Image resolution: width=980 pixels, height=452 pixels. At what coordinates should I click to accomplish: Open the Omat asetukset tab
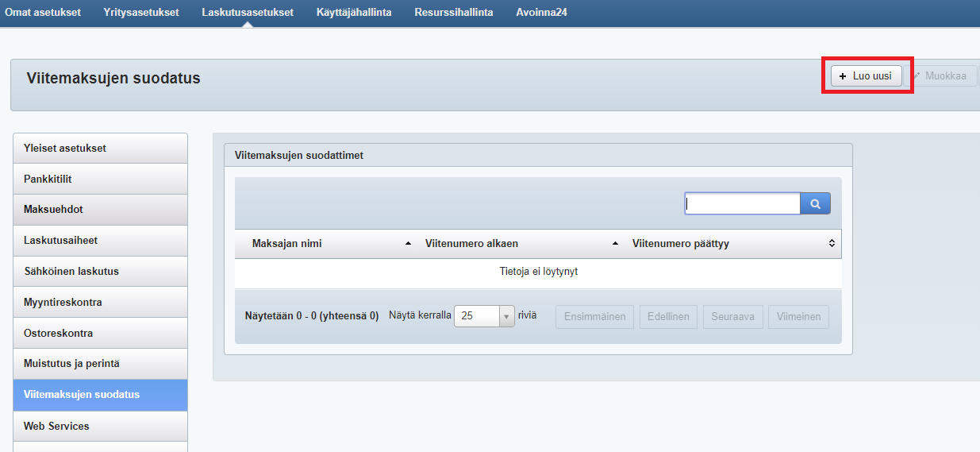(x=43, y=13)
